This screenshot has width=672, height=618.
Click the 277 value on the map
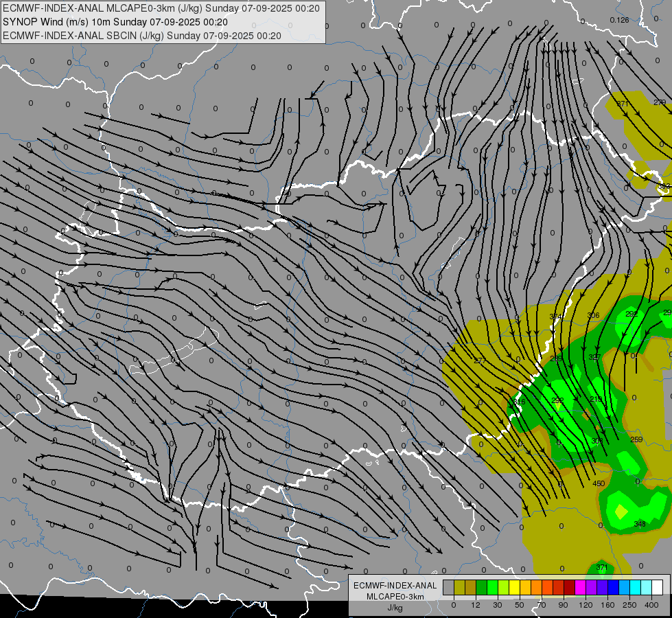pos(480,360)
